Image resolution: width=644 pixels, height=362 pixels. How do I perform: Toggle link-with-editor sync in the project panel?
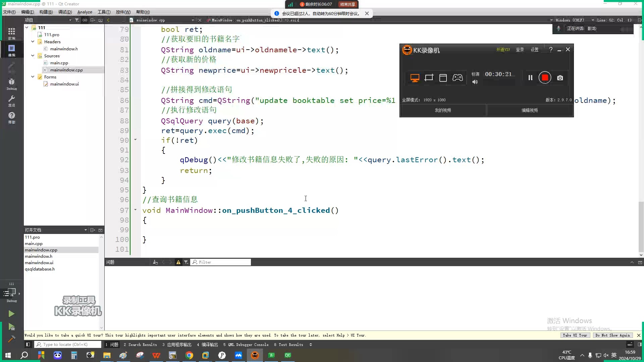85,20
